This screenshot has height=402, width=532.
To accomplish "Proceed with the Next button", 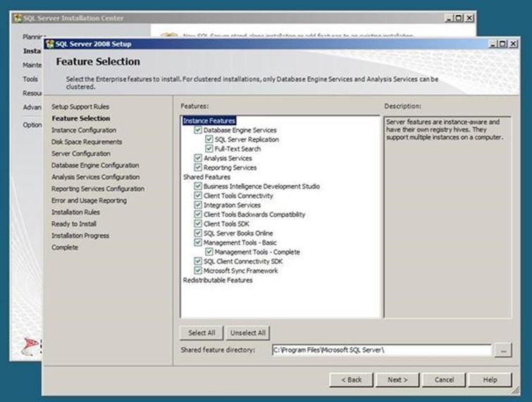I will (x=397, y=380).
